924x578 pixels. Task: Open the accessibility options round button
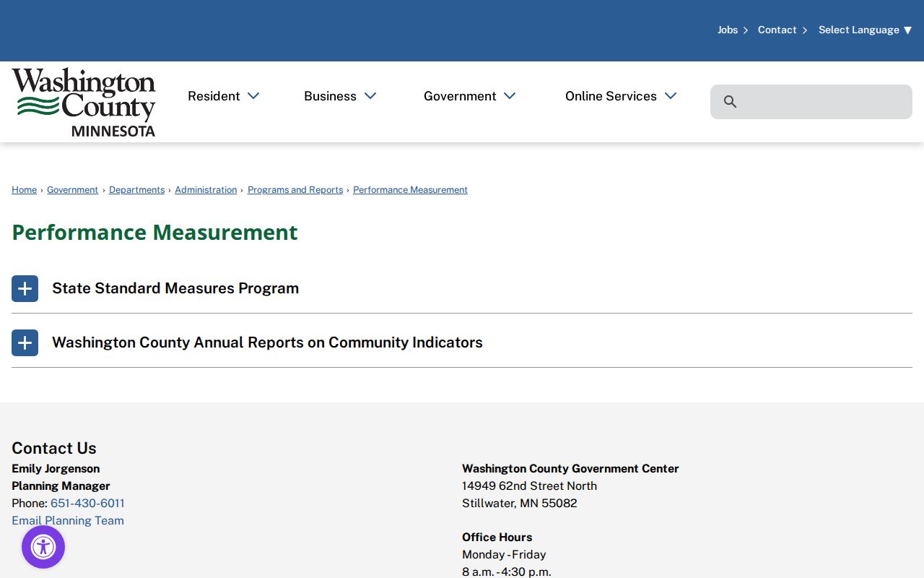click(x=43, y=547)
